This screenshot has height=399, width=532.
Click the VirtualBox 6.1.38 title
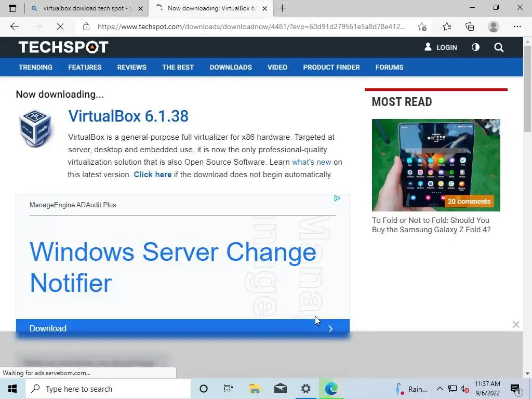point(128,116)
